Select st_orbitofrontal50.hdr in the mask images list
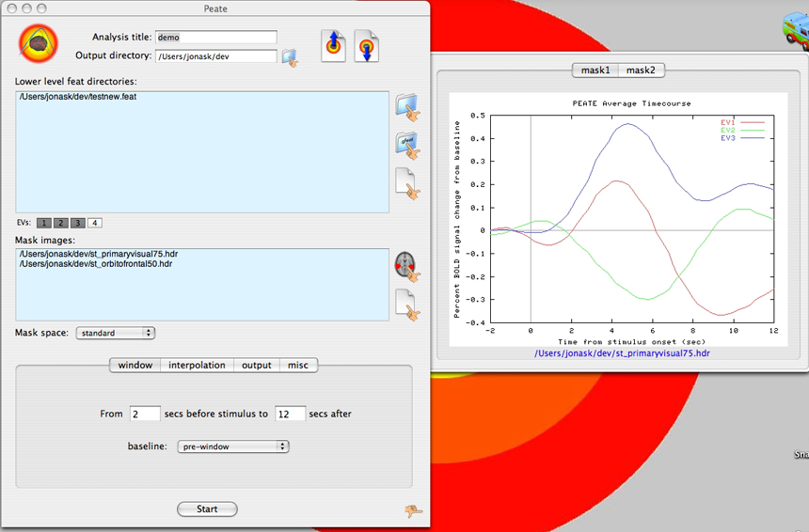Image resolution: width=809 pixels, height=532 pixels. coord(96,264)
